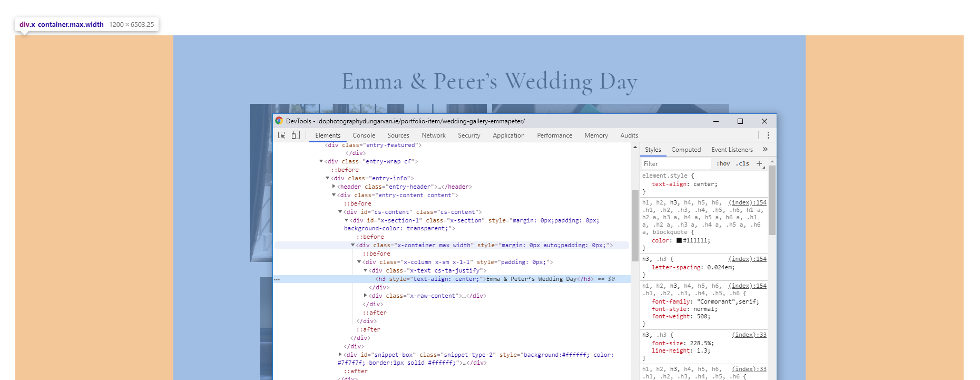Expand the x-raw-content div node
The image size is (980, 380).
click(x=366, y=296)
